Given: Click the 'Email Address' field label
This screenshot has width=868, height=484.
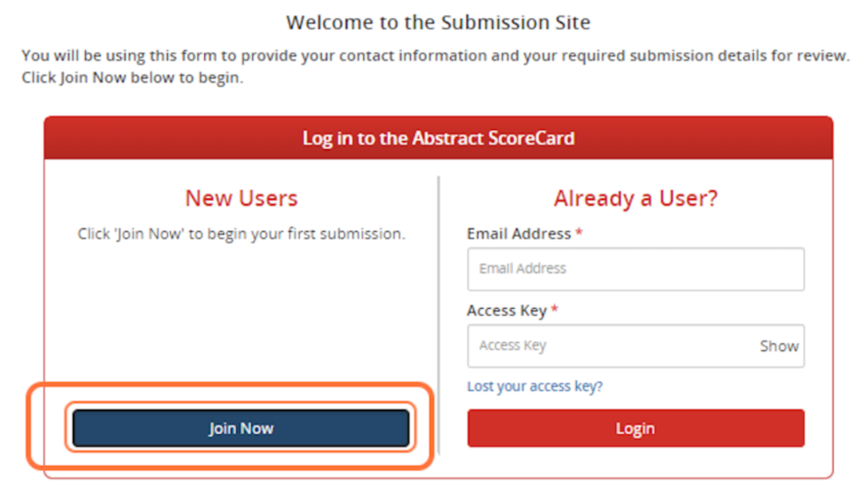Looking at the screenshot, I should point(518,234).
